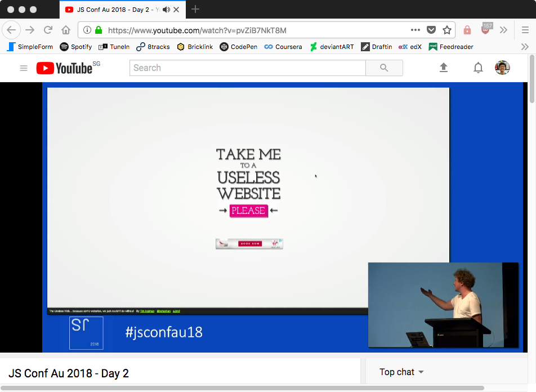Reload the page with the refresh icon
The width and height of the screenshot is (536, 392).
[48, 30]
